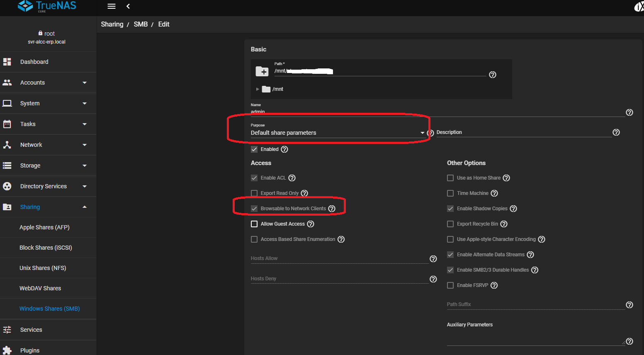
Task: Click the Directory Services icon
Action: (7, 186)
